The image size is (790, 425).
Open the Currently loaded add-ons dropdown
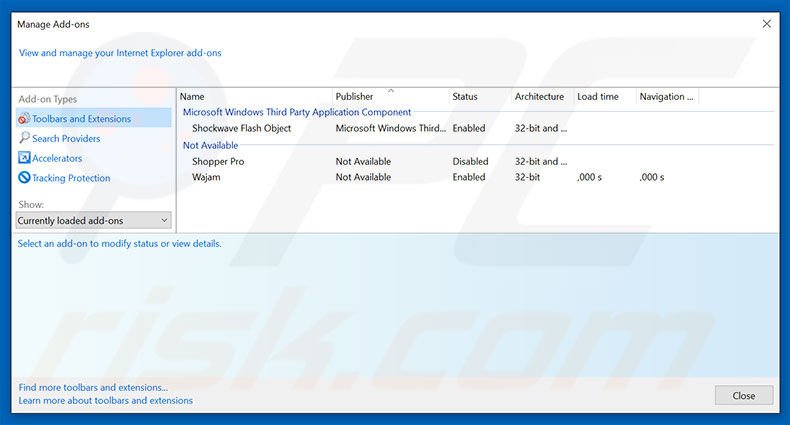[x=94, y=220]
